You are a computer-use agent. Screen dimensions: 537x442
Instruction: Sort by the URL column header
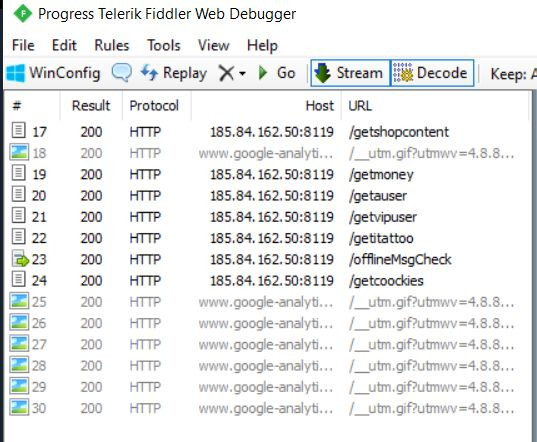point(435,105)
